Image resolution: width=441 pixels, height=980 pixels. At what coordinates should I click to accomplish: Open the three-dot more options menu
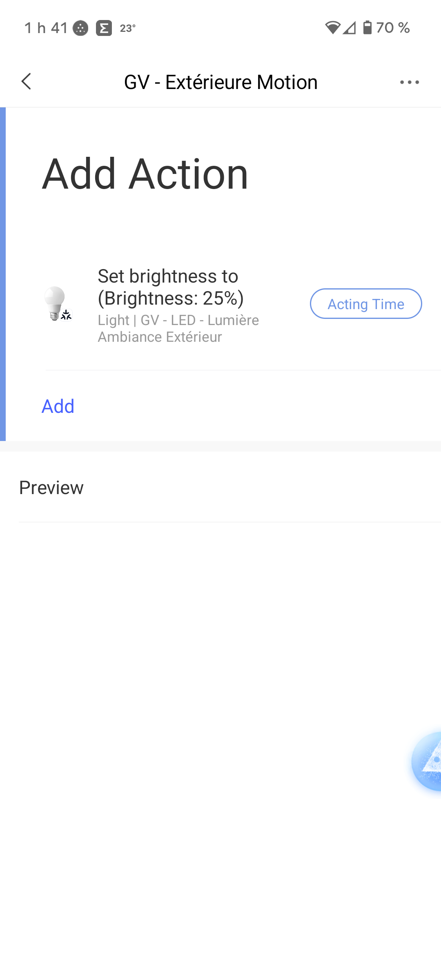point(410,82)
